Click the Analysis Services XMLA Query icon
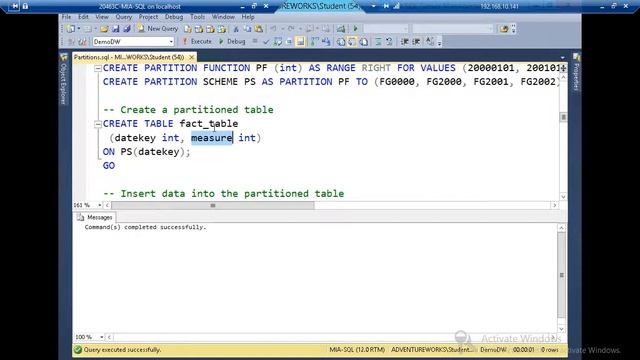640x360 pixels. click(222, 29)
